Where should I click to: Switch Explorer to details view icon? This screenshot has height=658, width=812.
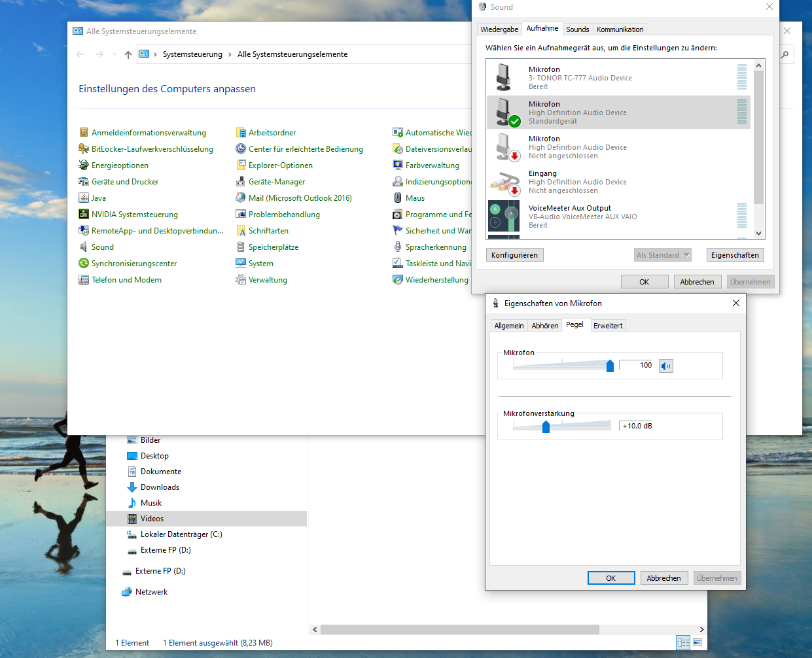point(684,642)
